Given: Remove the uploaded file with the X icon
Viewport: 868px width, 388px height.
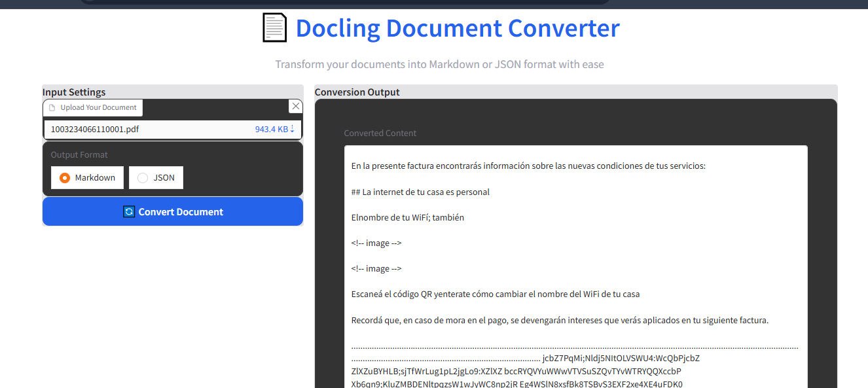Looking at the screenshot, I should tap(296, 106).
